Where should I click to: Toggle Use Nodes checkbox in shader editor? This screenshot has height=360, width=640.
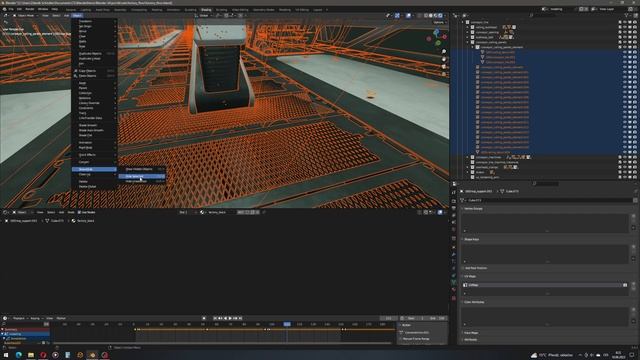point(79,212)
